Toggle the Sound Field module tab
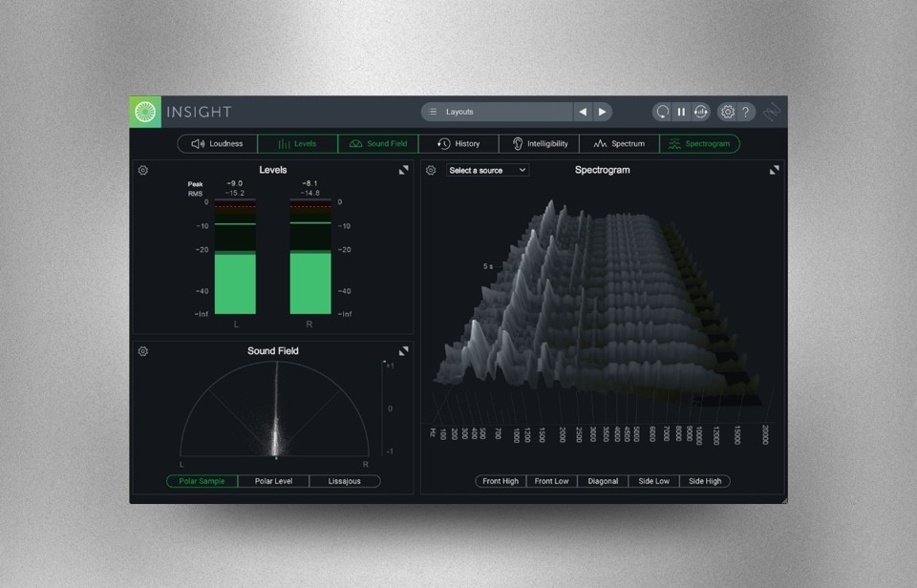Image resolution: width=917 pixels, height=588 pixels. (x=378, y=144)
